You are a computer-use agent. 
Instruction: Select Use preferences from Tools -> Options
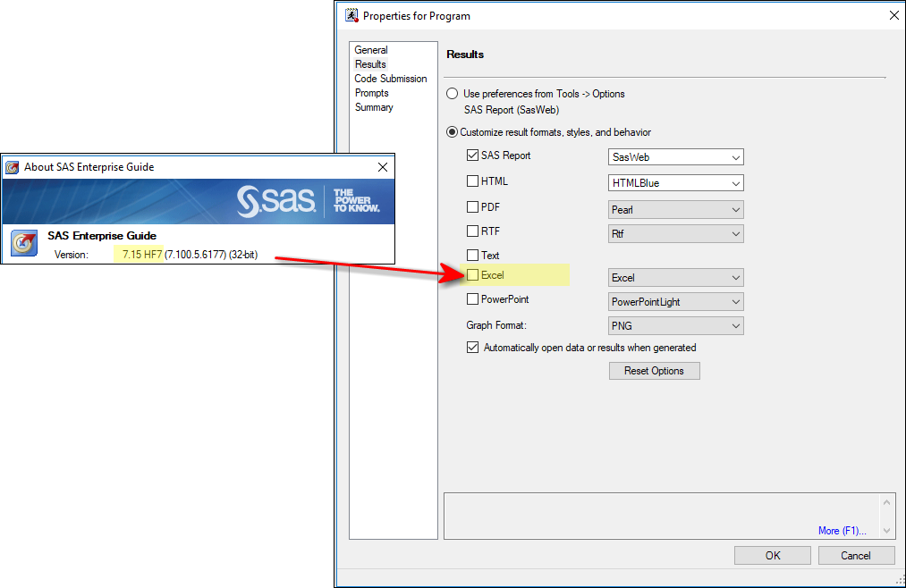(452, 93)
